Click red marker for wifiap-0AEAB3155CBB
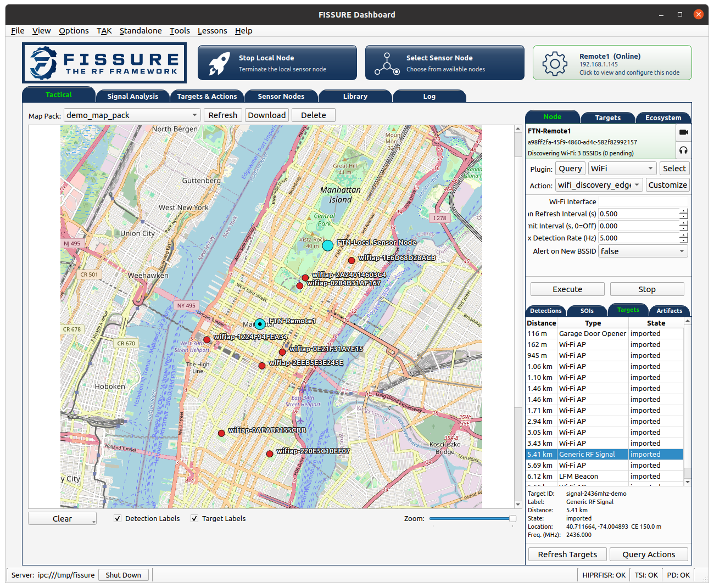This screenshot has width=714, height=588. [x=221, y=433]
